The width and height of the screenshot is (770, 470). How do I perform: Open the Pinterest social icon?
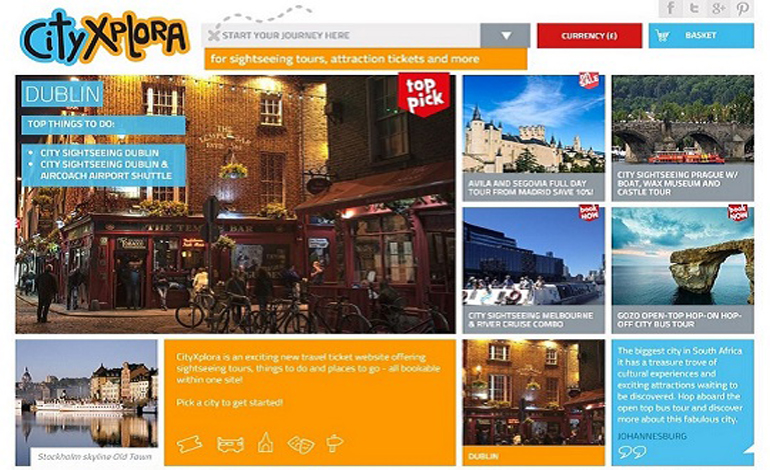[742, 8]
